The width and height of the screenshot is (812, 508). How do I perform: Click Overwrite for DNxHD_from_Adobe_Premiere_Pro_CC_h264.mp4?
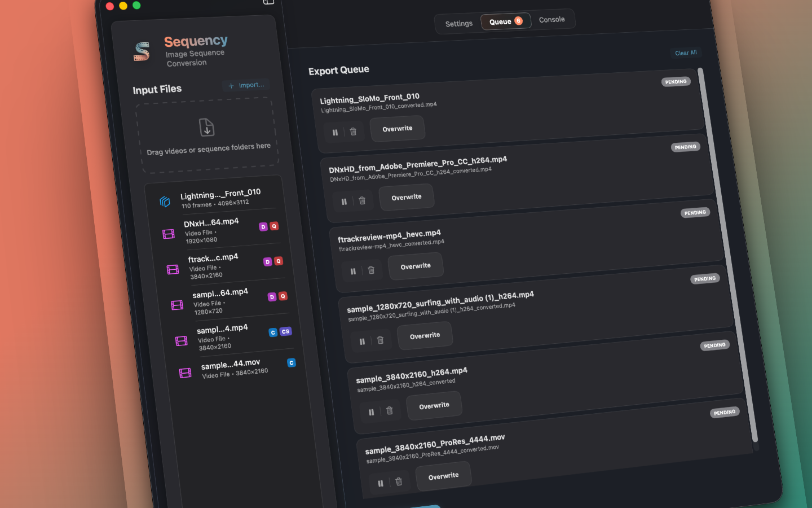tap(407, 197)
